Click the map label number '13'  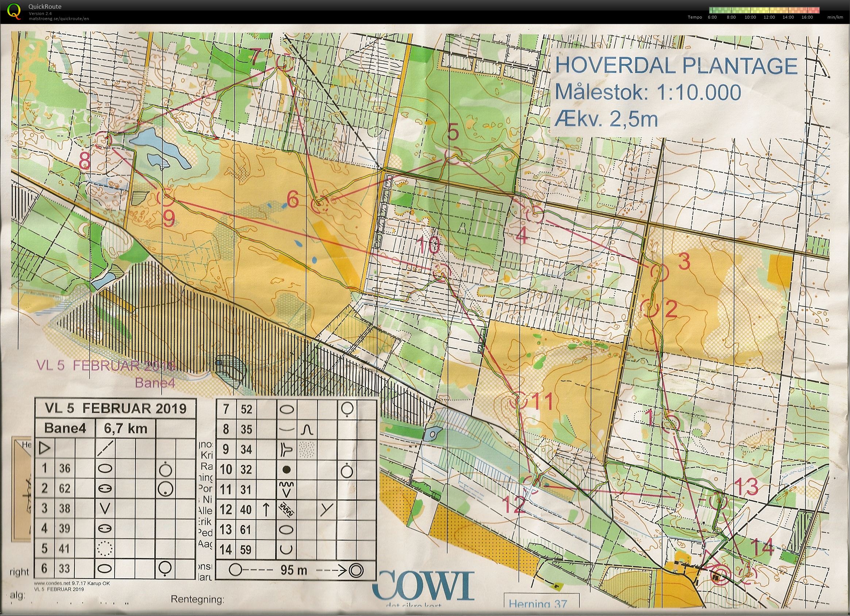click(x=746, y=488)
